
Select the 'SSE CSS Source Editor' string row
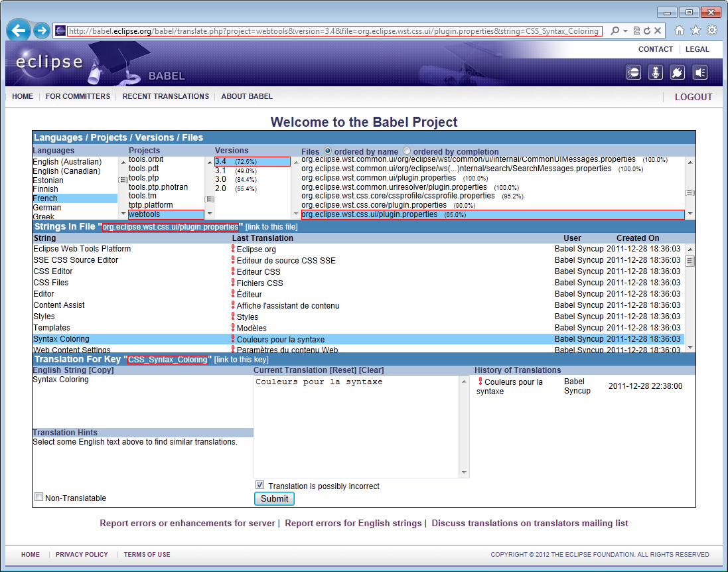358,260
